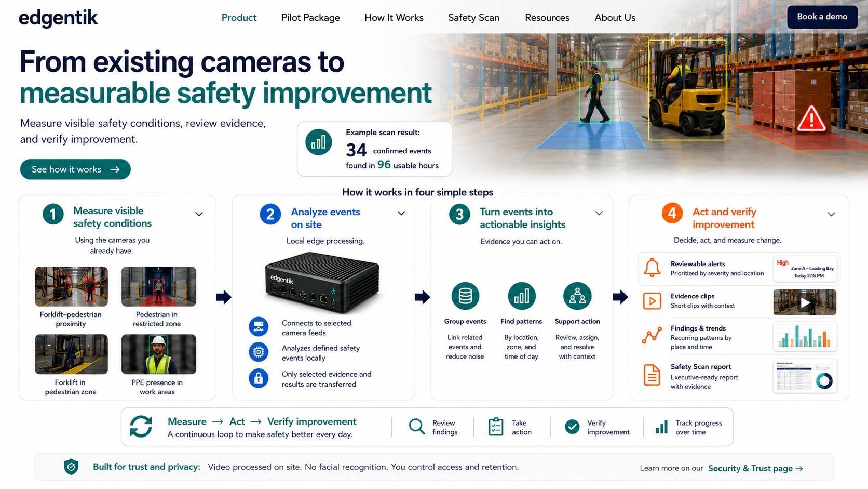
Task: Expand the Measure visible safety conditions card
Action: pos(199,214)
